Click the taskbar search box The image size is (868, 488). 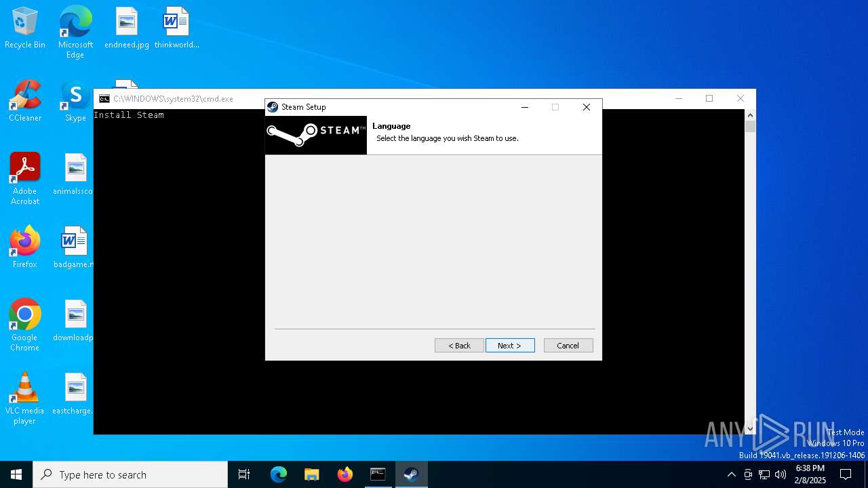coord(130,474)
